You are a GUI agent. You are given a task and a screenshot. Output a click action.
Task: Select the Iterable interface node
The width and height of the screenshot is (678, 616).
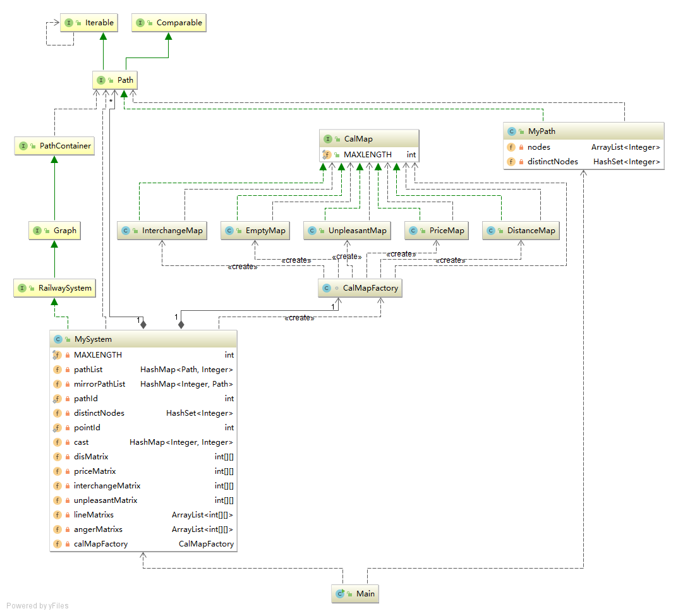point(89,23)
